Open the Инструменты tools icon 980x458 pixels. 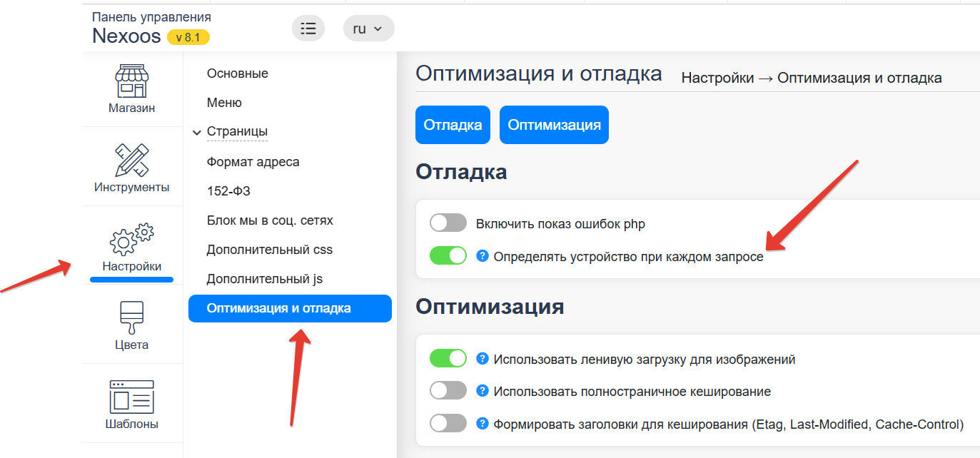[x=131, y=160]
